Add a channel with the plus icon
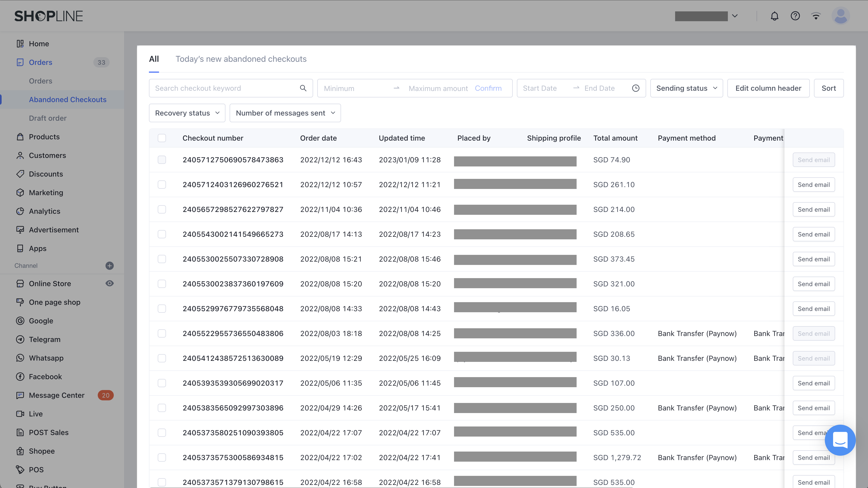 pyautogui.click(x=110, y=266)
